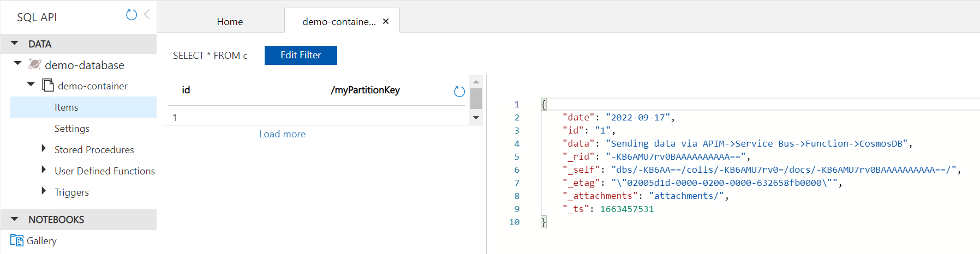
Task: Click the /myPartitionKey column header
Action: coord(365,90)
